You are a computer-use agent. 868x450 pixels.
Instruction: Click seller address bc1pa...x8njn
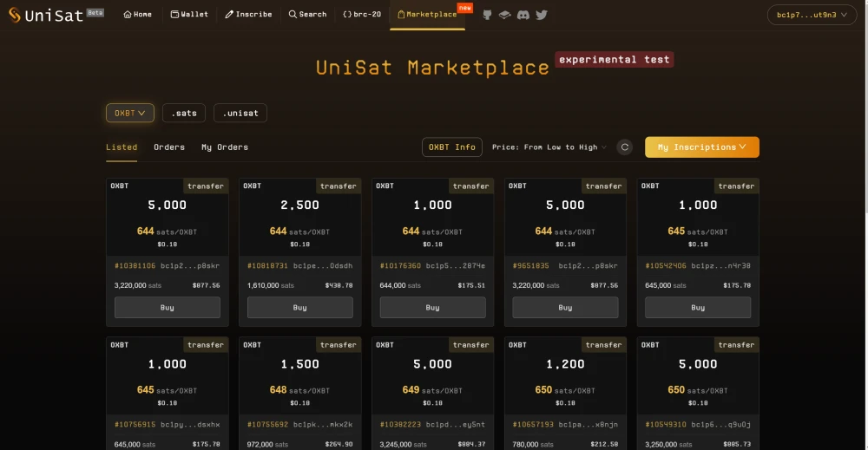[588, 425]
